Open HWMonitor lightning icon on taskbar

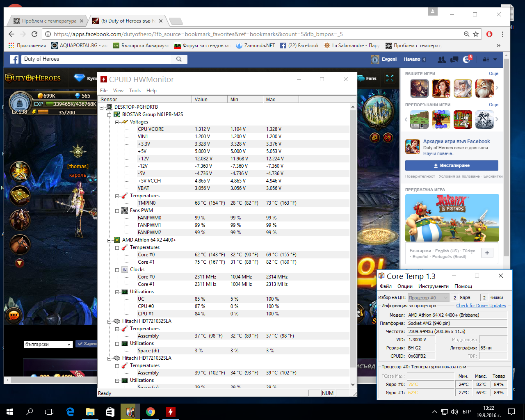tap(171, 411)
